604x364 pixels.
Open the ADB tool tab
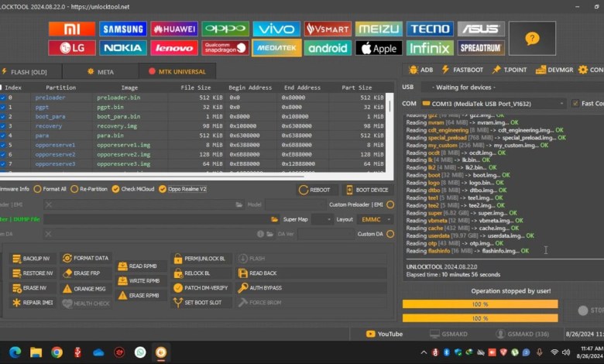[421, 70]
